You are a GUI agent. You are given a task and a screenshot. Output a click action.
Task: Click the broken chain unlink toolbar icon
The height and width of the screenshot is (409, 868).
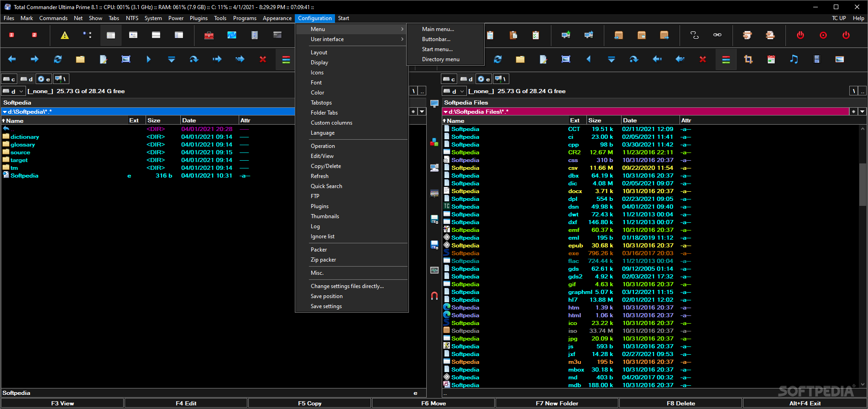pos(695,35)
